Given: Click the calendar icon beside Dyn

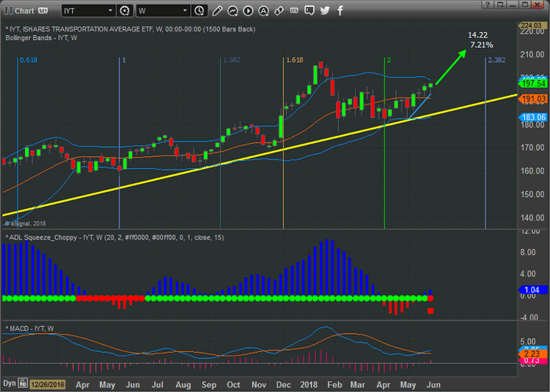Looking at the screenshot, I should point(22,384).
